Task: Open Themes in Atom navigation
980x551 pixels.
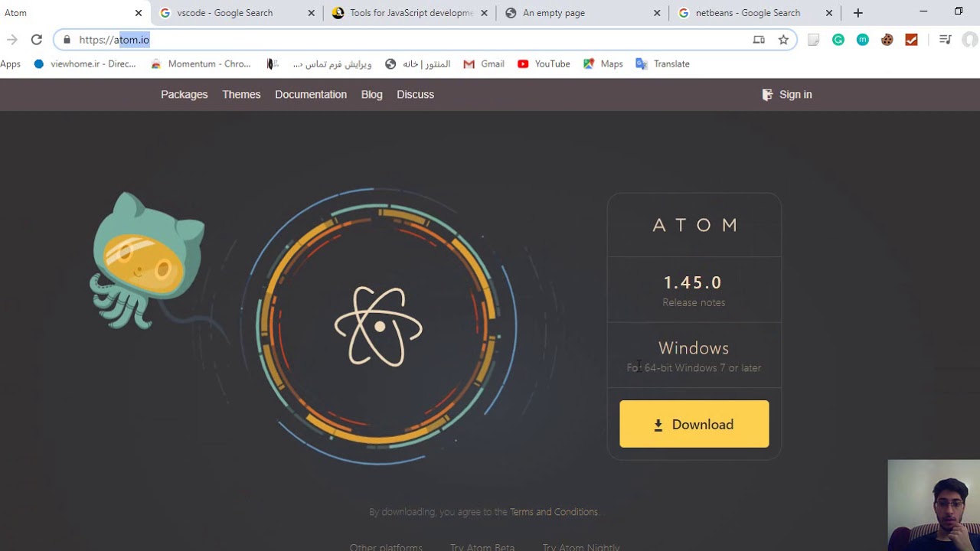Action: 241,95
